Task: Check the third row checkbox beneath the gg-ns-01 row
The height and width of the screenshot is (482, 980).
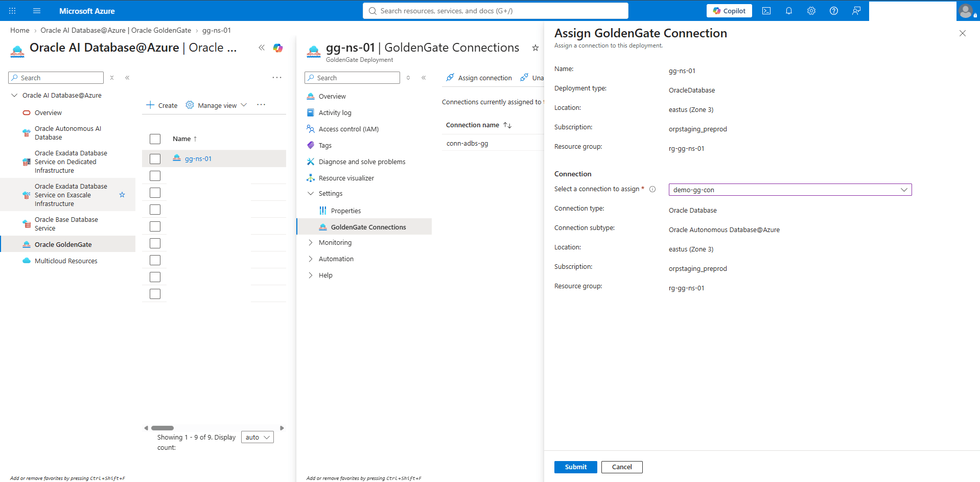Action: pyautogui.click(x=155, y=210)
